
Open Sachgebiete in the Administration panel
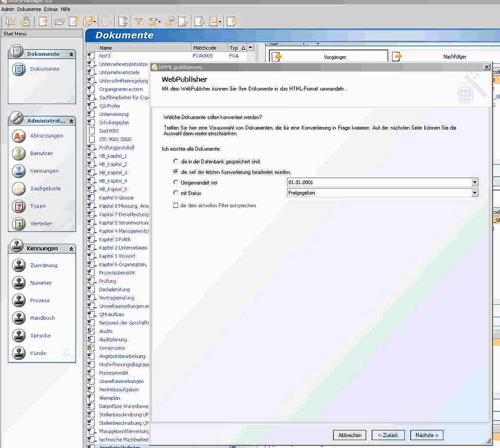pyautogui.click(x=45, y=188)
